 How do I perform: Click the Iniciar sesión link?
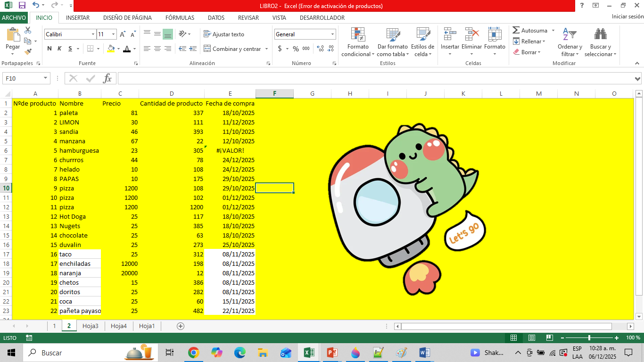point(627,16)
